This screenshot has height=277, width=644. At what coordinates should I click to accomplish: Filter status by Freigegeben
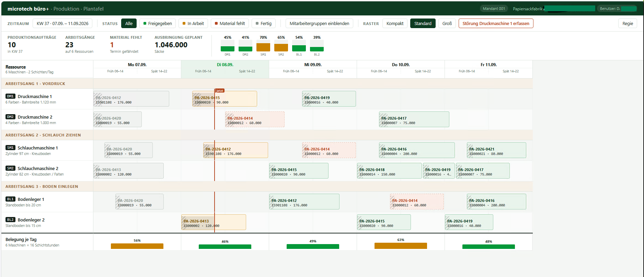pyautogui.click(x=158, y=23)
